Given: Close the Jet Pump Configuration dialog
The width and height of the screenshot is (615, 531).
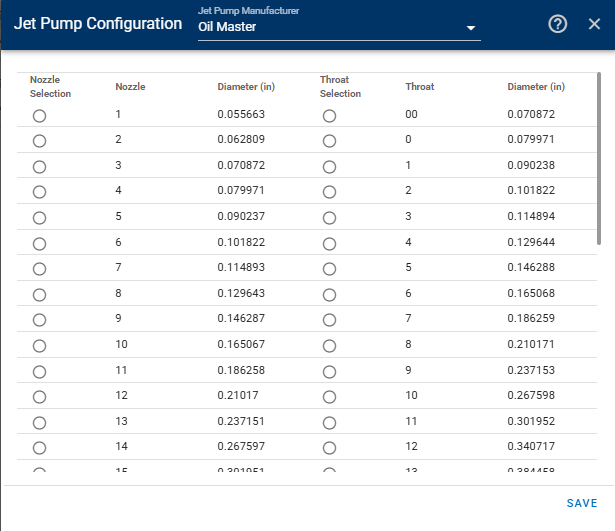Looking at the screenshot, I should coord(594,24).
